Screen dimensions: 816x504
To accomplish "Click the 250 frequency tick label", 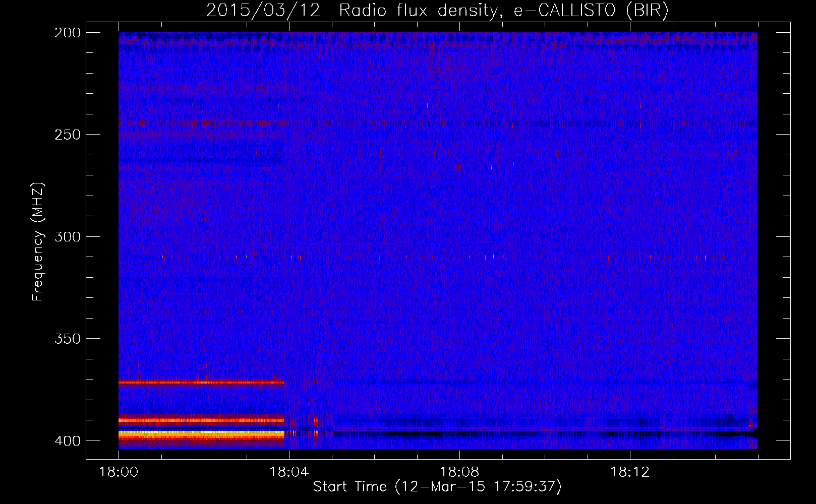I will pyautogui.click(x=68, y=135).
